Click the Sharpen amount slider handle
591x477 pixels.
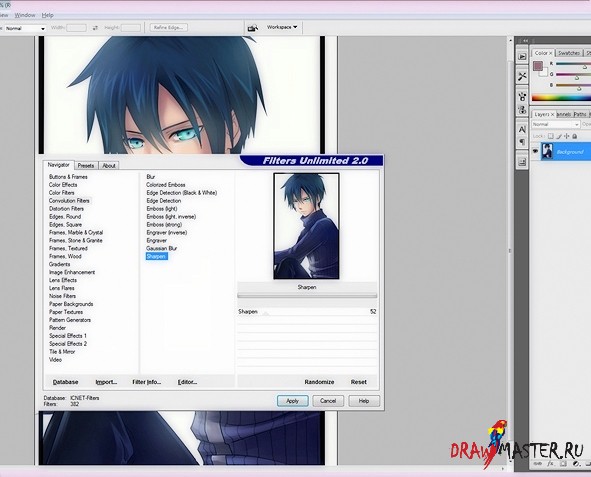click(x=266, y=313)
